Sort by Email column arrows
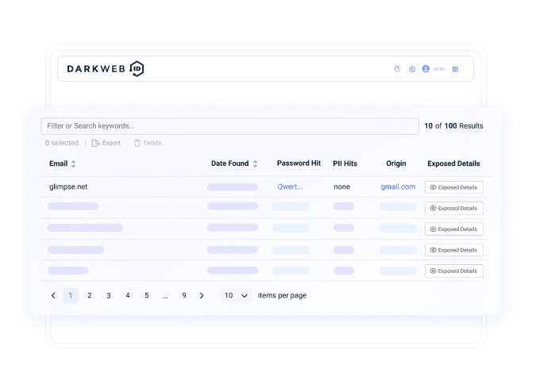The width and height of the screenshot is (555, 392). pos(74,164)
